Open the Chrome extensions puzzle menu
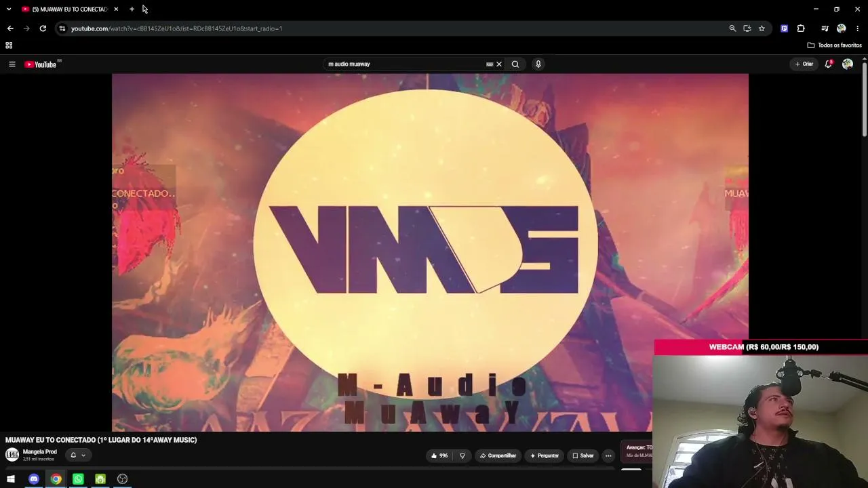The image size is (868, 488). pyautogui.click(x=801, y=28)
